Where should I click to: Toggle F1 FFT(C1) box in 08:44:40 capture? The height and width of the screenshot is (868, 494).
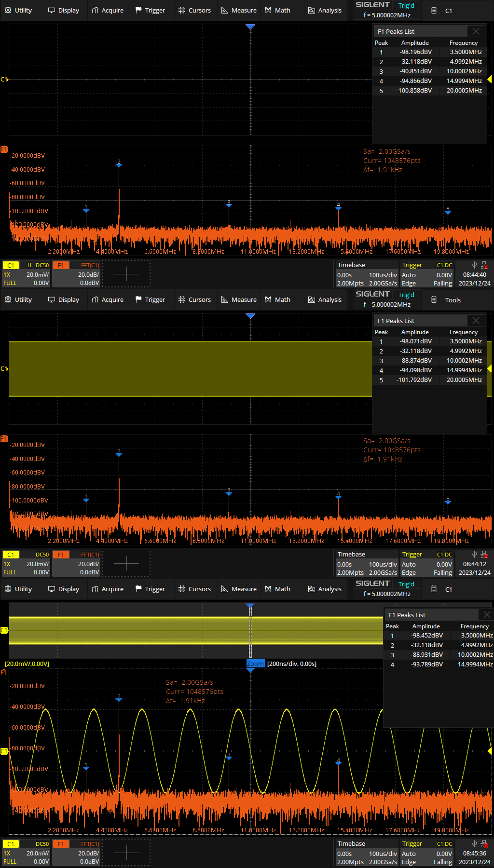click(76, 274)
